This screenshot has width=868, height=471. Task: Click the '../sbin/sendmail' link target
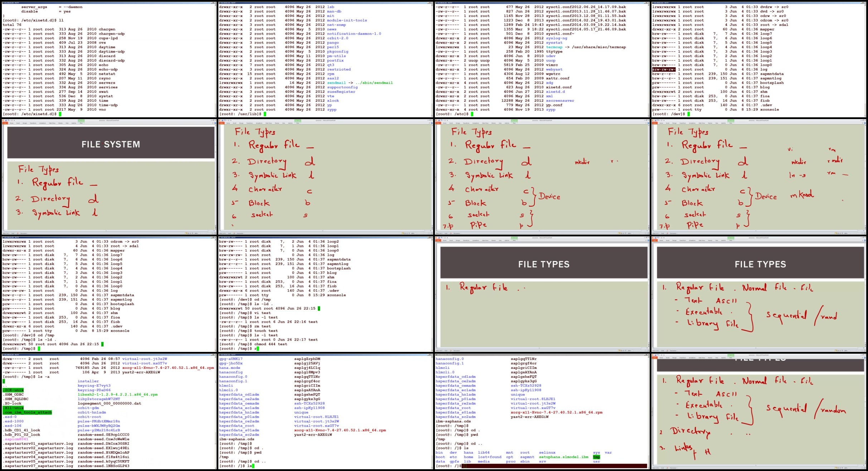click(x=374, y=83)
